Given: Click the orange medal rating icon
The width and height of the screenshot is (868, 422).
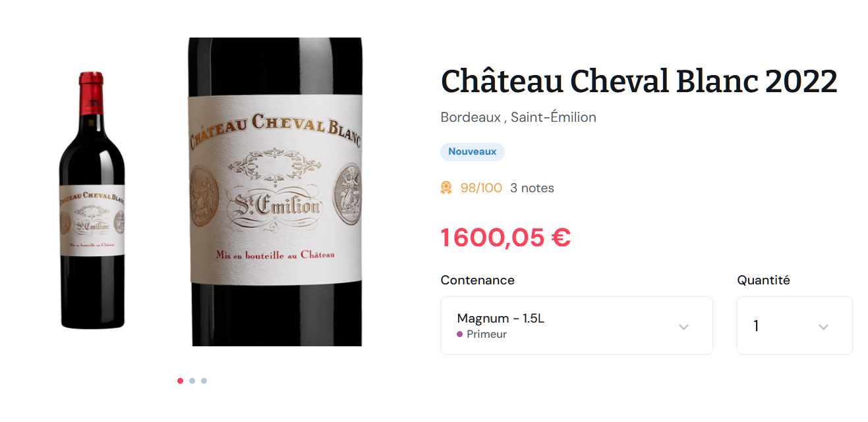Looking at the screenshot, I should point(446,188).
